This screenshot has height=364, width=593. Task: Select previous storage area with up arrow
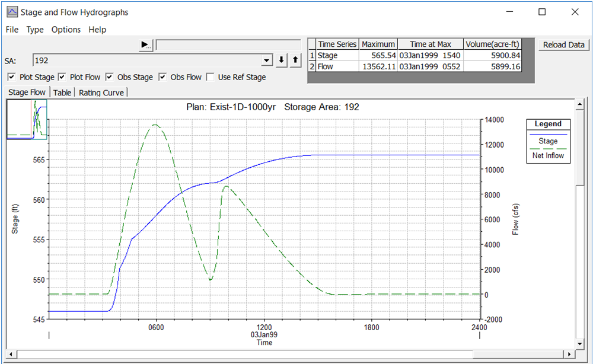[295, 60]
